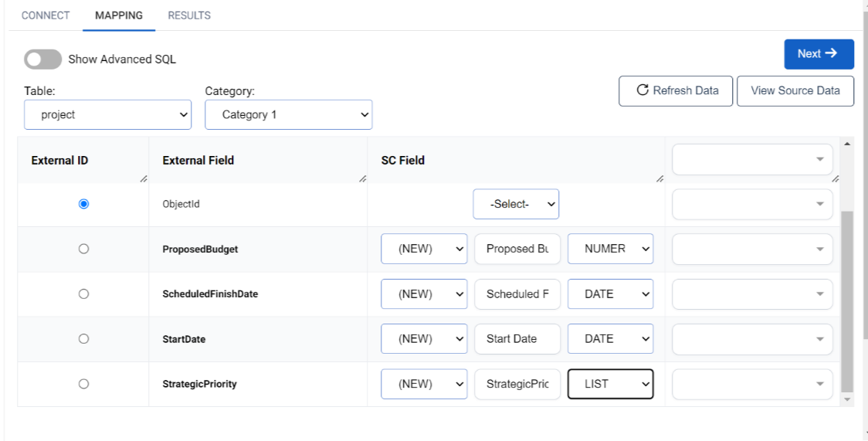The image size is (868, 441).
Task: Open the -Select- dropdown for ObjectId
Action: coord(516,204)
